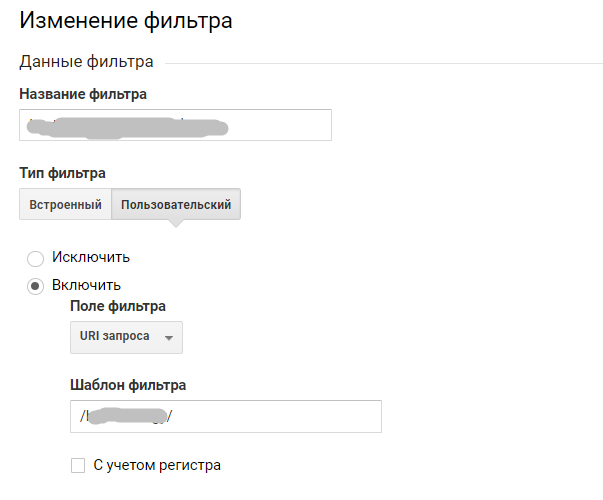Click the Шаблон фильтра pattern input

click(x=226, y=417)
